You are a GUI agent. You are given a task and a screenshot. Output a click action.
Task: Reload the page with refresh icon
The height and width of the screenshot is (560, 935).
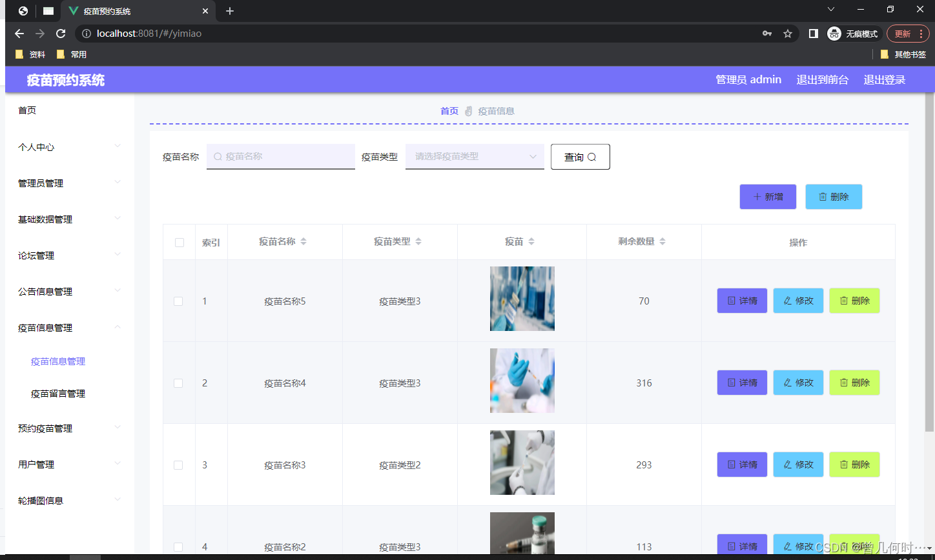pos(61,34)
